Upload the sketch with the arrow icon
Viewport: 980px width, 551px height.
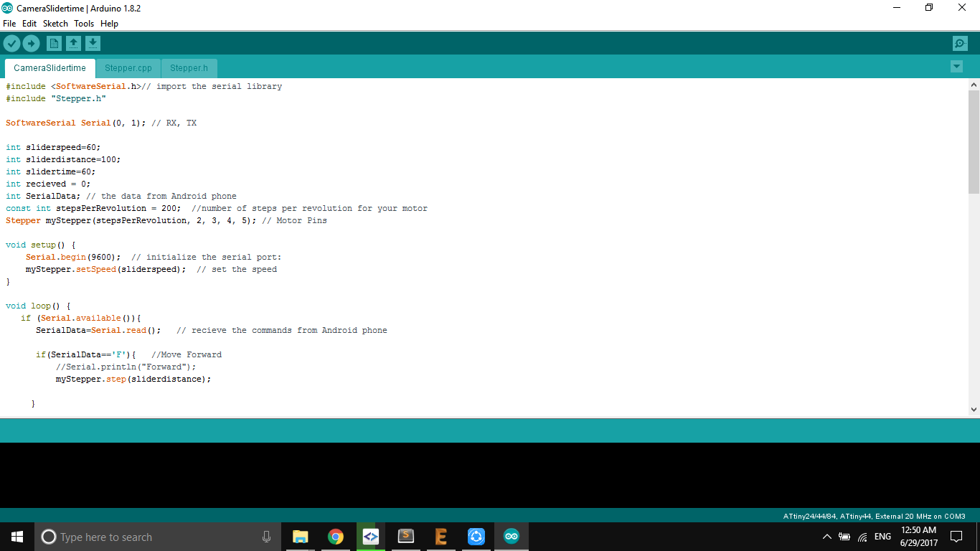coord(31,44)
